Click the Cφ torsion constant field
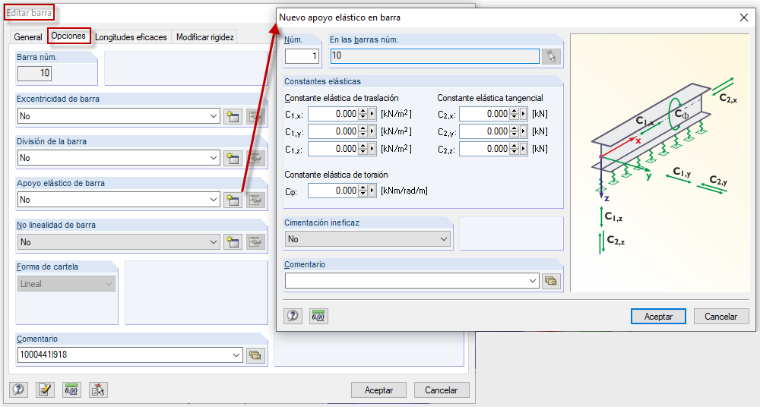 pos(333,191)
